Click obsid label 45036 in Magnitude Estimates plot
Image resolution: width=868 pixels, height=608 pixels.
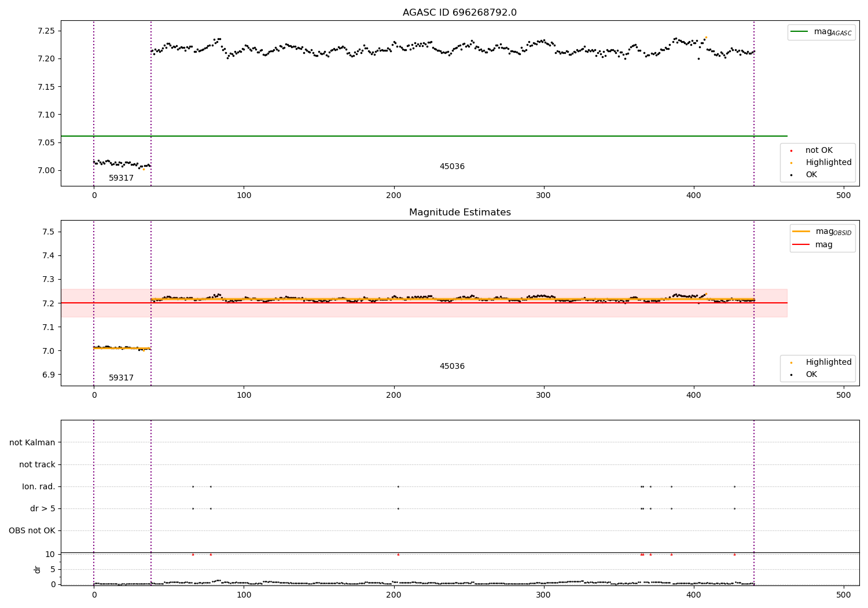(452, 367)
